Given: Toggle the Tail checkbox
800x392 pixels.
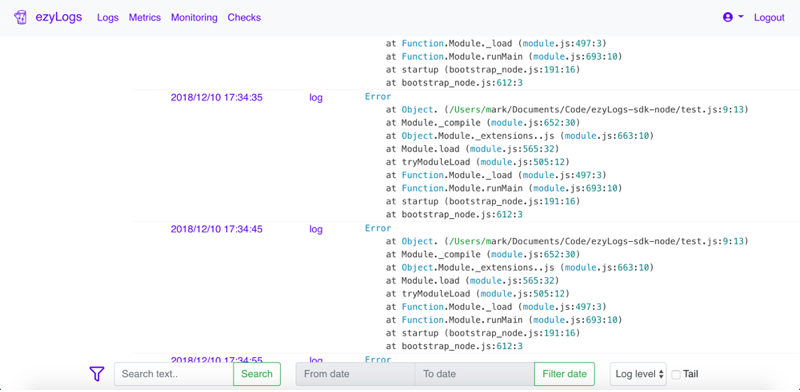Looking at the screenshot, I should [676, 375].
